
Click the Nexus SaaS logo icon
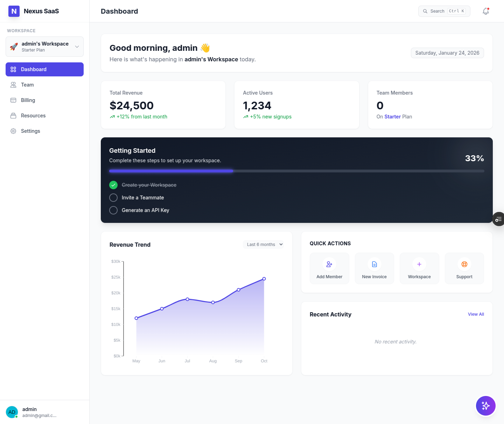[x=14, y=11]
